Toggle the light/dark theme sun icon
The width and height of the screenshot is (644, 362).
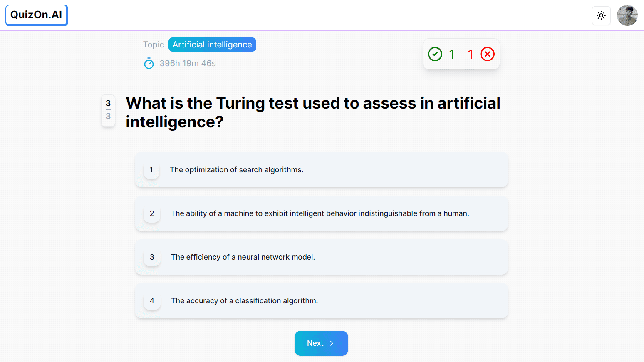click(601, 15)
